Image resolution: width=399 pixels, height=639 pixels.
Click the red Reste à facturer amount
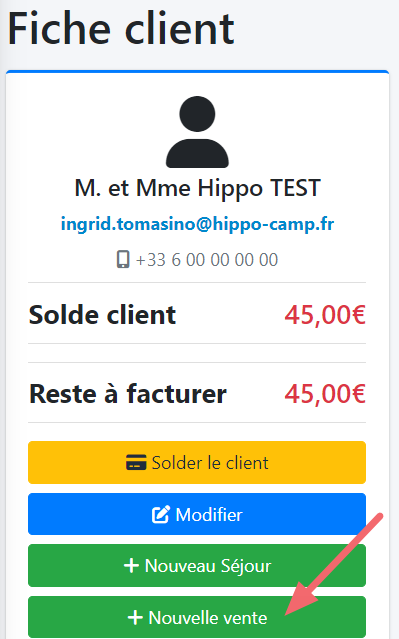pyautogui.click(x=325, y=394)
